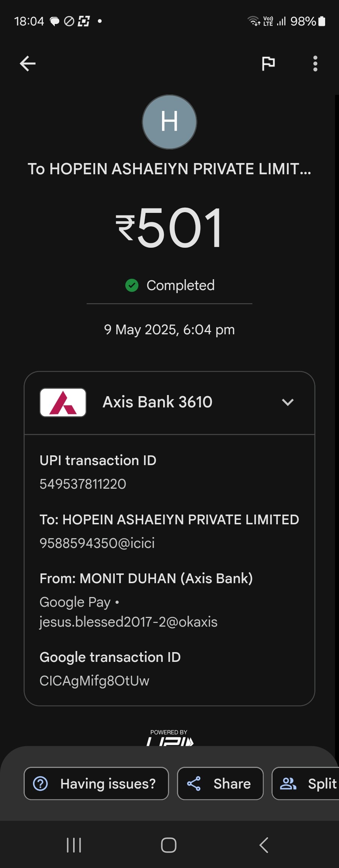339x868 pixels.
Task: Tap the Having issues? button
Action: pyautogui.click(x=96, y=783)
